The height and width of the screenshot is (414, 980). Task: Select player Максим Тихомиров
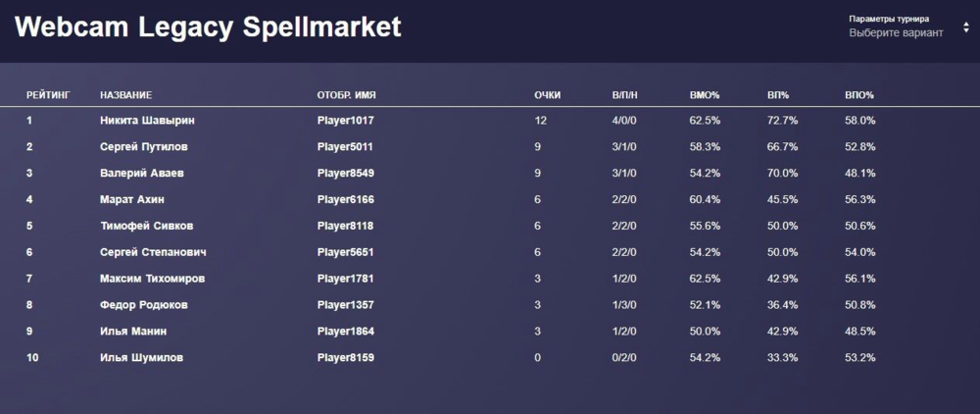pos(152,279)
